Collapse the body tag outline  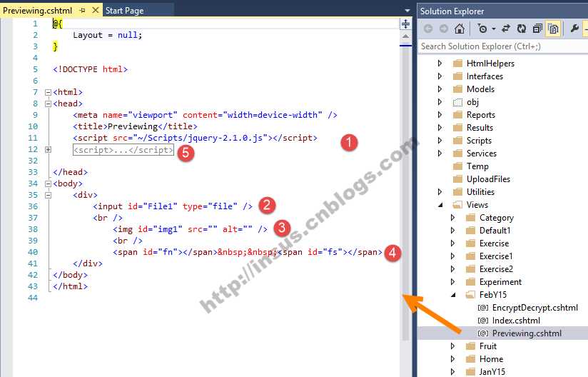48,184
